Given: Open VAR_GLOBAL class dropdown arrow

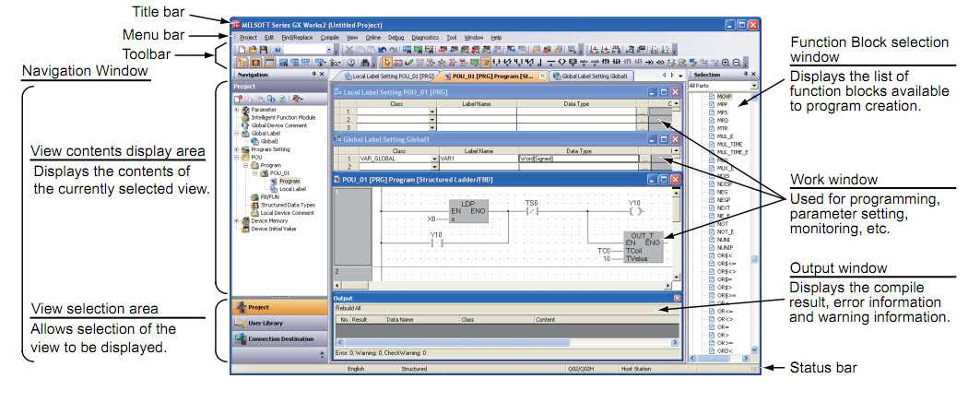Looking at the screenshot, I should pos(434,159).
